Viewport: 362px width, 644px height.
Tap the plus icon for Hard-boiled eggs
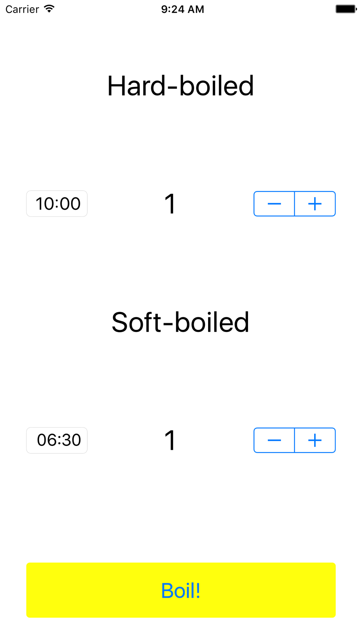pyautogui.click(x=315, y=204)
